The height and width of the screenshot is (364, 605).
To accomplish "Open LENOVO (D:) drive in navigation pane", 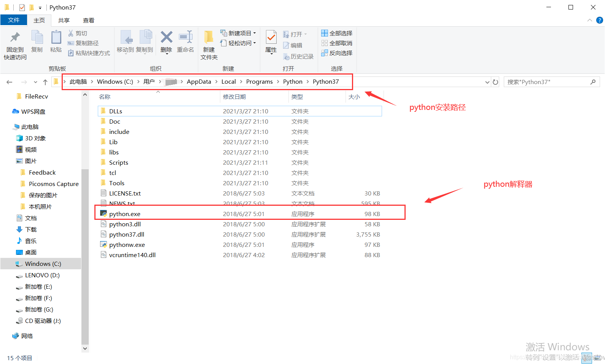I will click(38, 275).
